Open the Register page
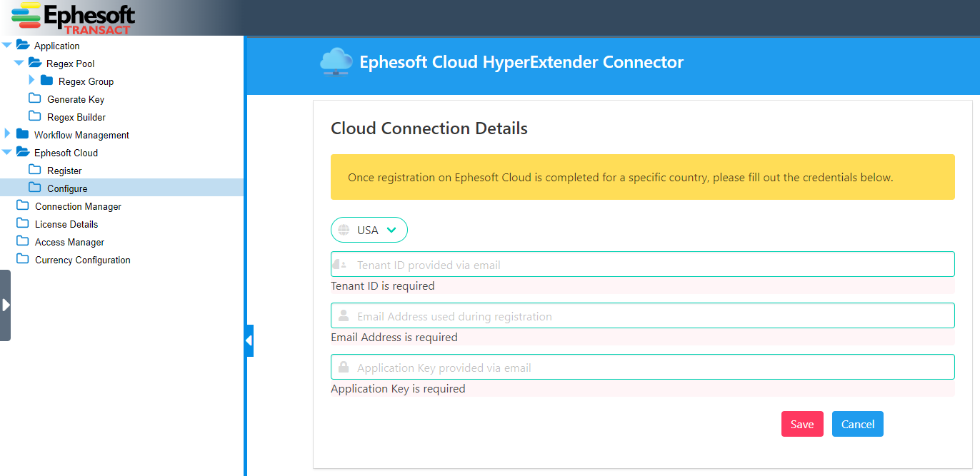Screen dimensions: 980x476 [x=64, y=171]
